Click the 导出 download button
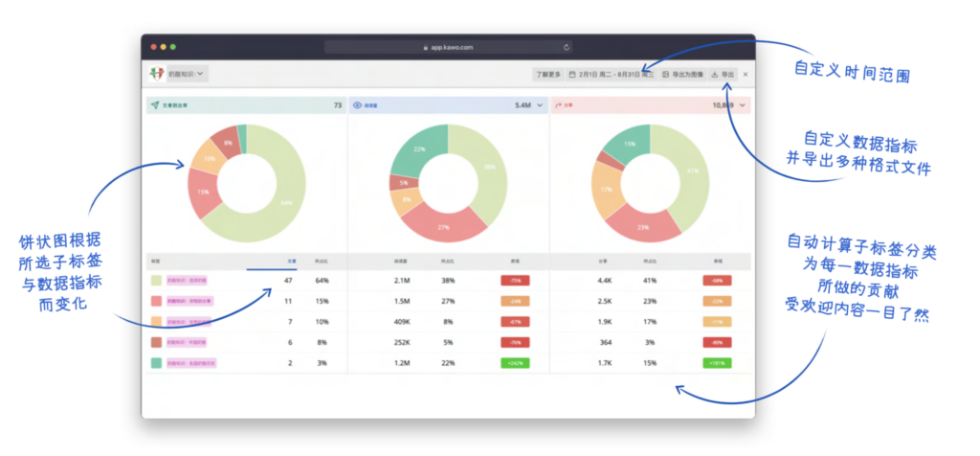 click(723, 74)
